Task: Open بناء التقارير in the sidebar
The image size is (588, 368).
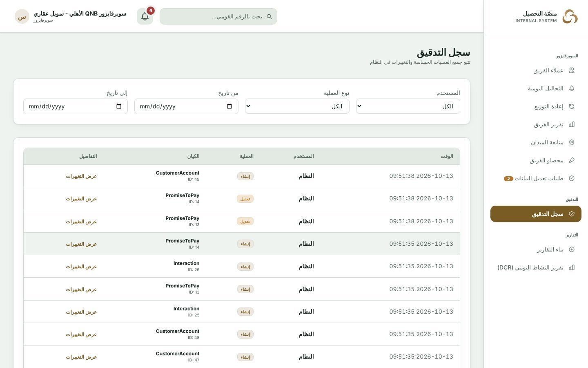Action: point(536,249)
